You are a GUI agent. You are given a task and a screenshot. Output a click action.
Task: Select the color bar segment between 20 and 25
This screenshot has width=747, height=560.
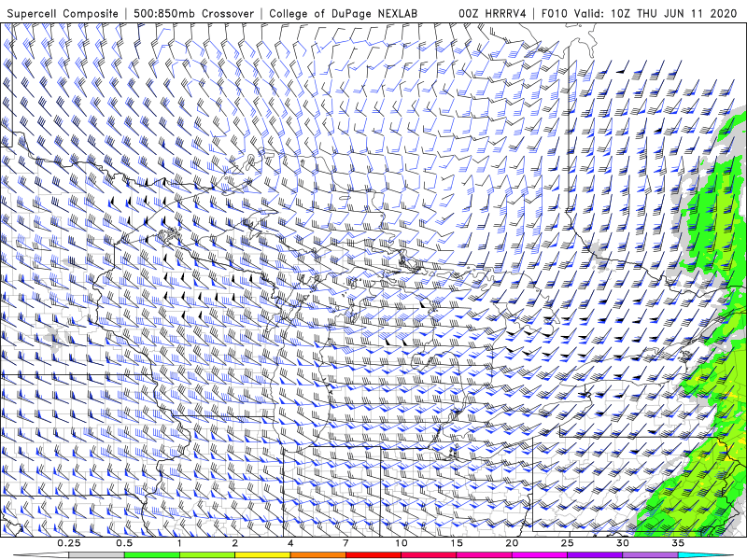540,555
